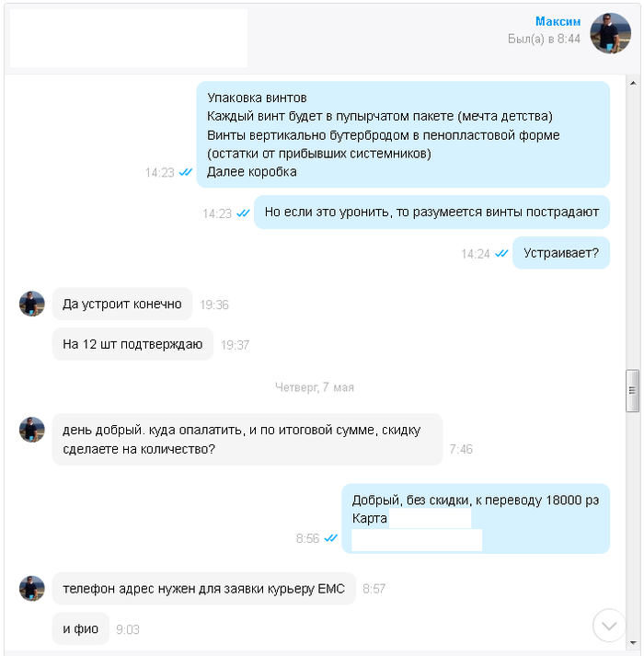
Task: Click scrollbar down arrow
Action: click(x=633, y=643)
